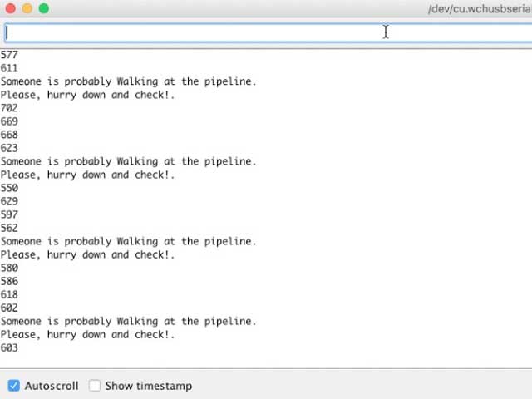Screen dimensions: 532x399
Task: Click the output line showing 618
Action: pyautogui.click(x=9, y=294)
